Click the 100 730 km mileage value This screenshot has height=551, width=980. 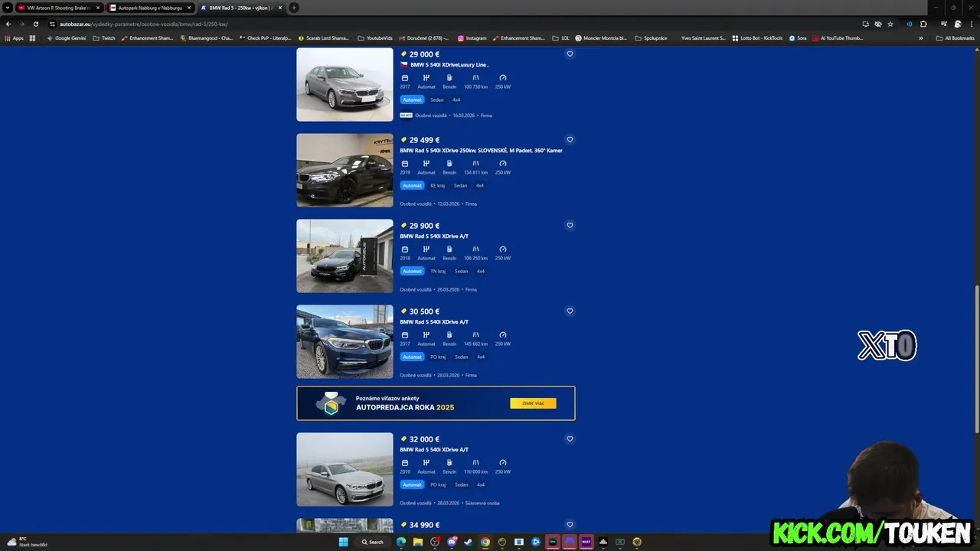tap(475, 86)
